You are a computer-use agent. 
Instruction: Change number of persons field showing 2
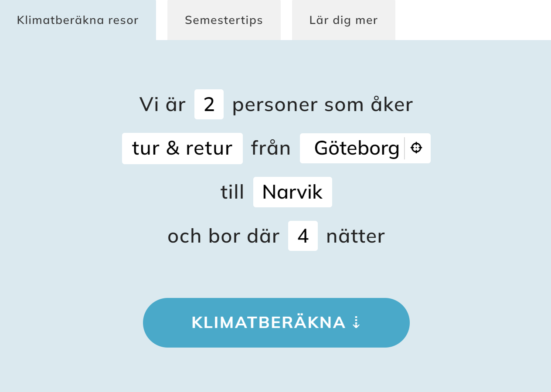pyautogui.click(x=209, y=105)
